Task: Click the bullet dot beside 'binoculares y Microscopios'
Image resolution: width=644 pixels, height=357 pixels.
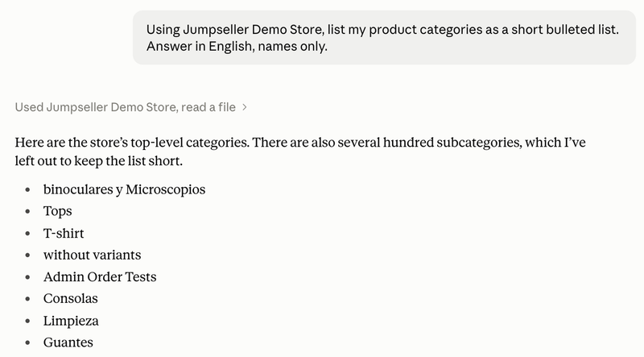Action: click(x=27, y=189)
